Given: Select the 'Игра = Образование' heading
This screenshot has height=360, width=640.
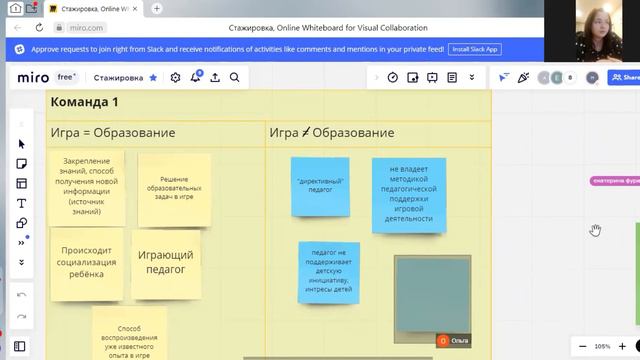Looking at the screenshot, I should coord(113,133).
